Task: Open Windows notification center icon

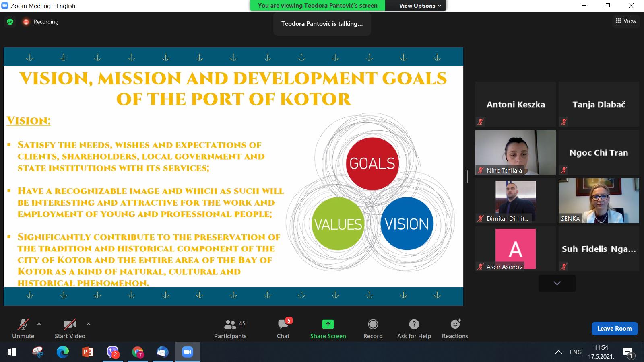Action: click(629, 353)
